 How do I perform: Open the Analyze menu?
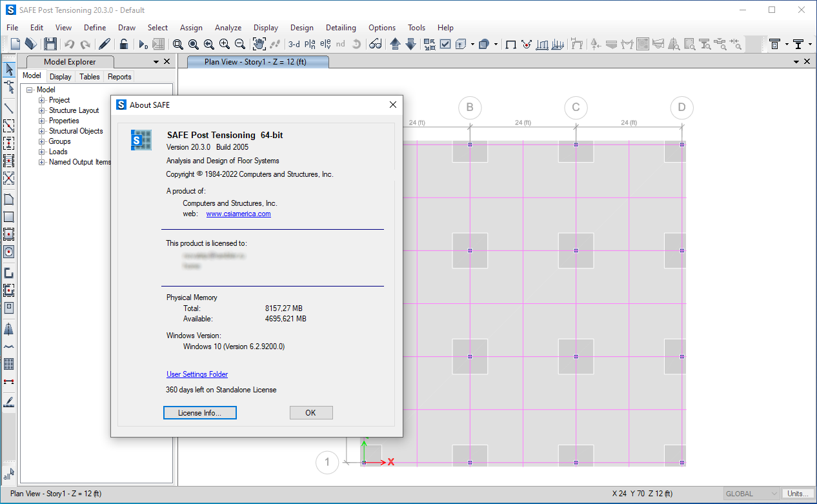point(228,28)
